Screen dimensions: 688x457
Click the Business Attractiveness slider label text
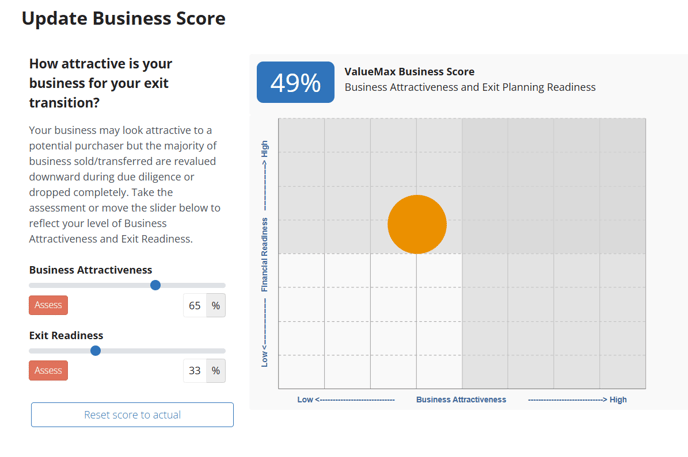(90, 269)
